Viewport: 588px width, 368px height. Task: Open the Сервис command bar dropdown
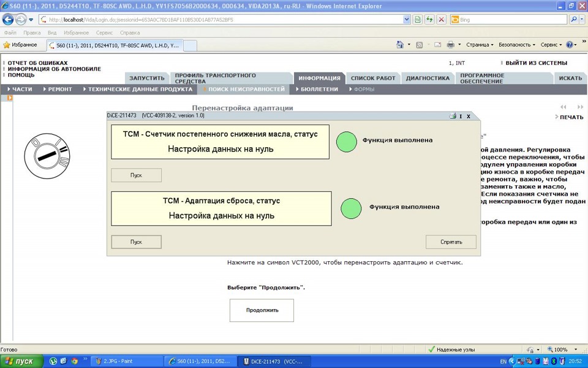tap(551, 45)
